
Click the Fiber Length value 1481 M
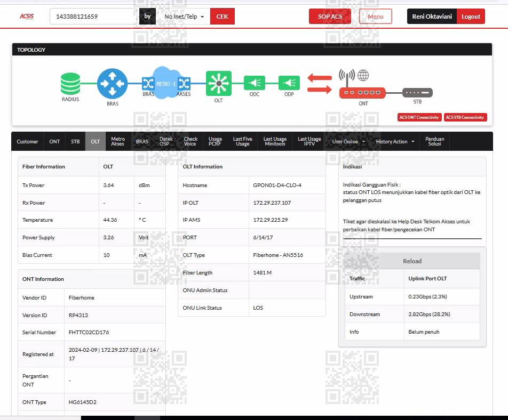point(263,273)
